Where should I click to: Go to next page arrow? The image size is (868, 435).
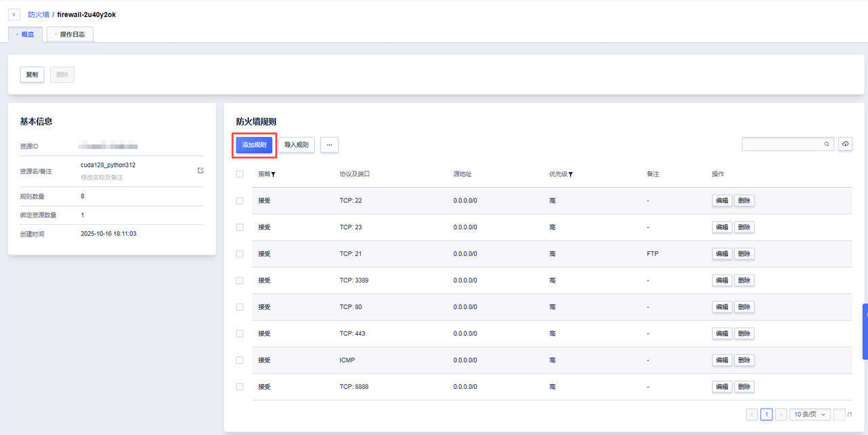tap(781, 414)
